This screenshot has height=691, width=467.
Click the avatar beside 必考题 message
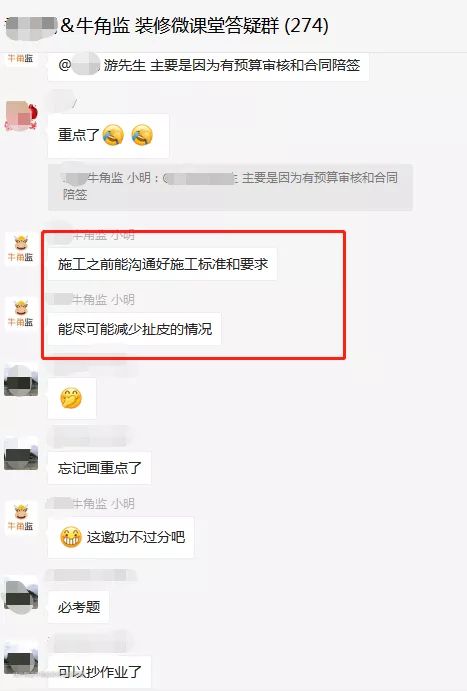21,593
